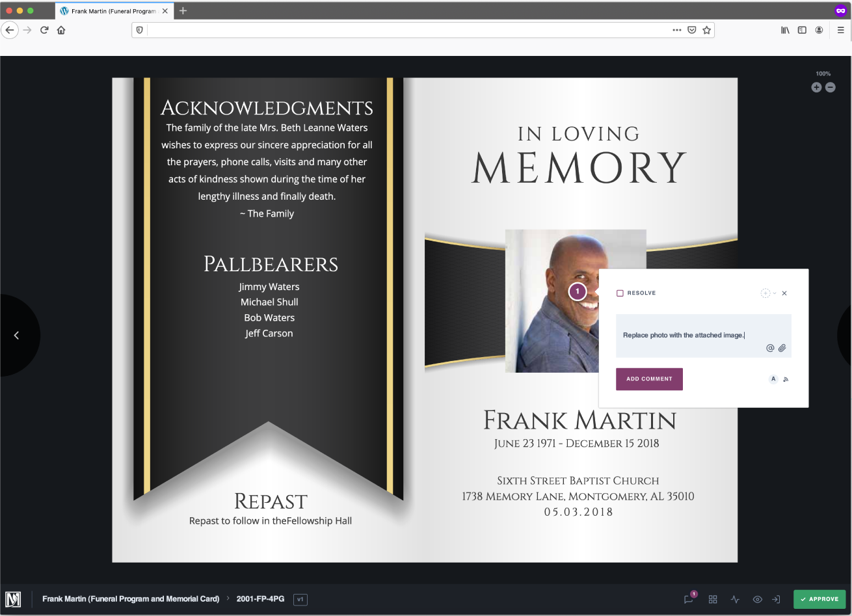Click the date text '05.03.2018'

579,512
